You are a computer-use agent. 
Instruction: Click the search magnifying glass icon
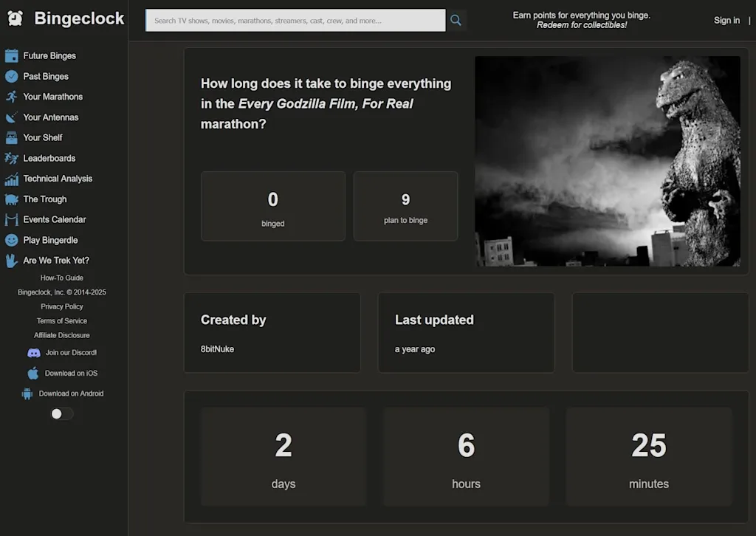[x=456, y=20]
